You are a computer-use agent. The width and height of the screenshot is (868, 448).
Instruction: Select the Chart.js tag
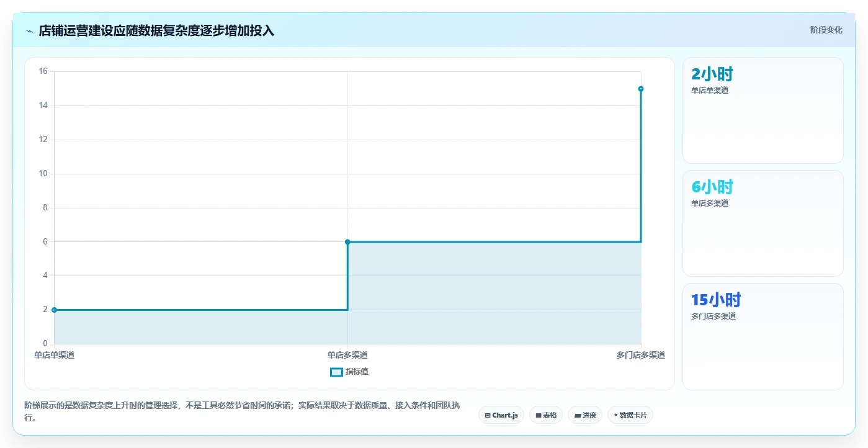501,415
